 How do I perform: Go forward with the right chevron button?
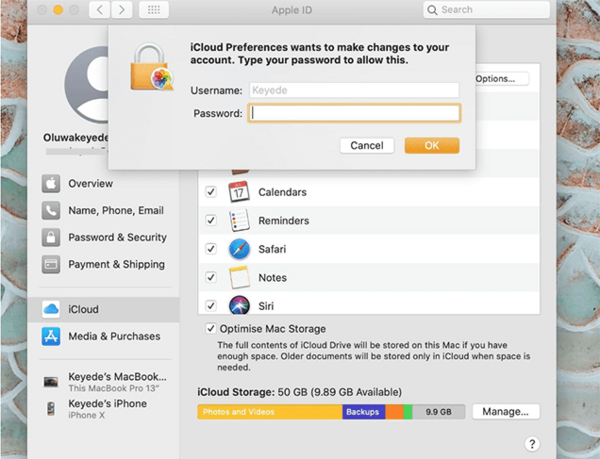(x=122, y=10)
